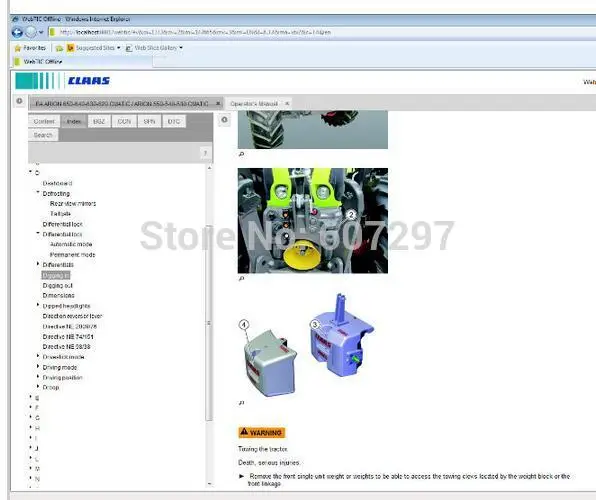
Task: Expand the N index section
Action: coord(30,478)
